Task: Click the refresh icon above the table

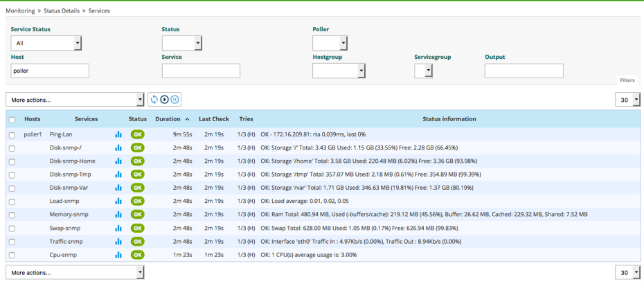Action: 154,100
